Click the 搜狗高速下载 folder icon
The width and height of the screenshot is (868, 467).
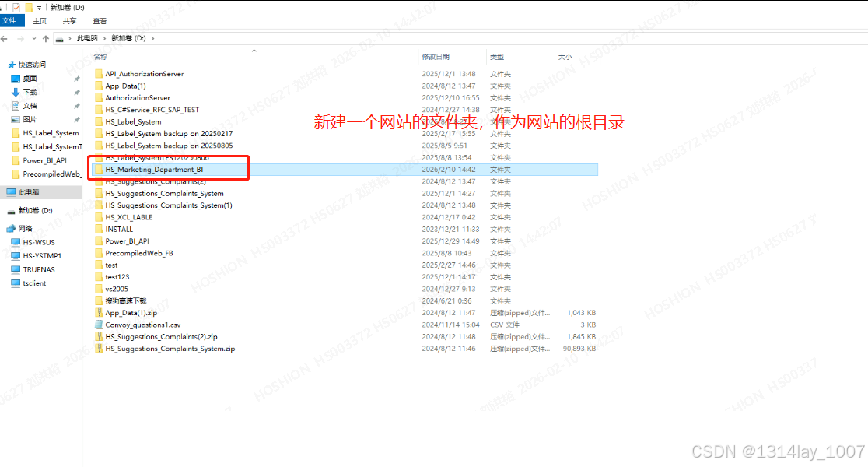click(99, 300)
